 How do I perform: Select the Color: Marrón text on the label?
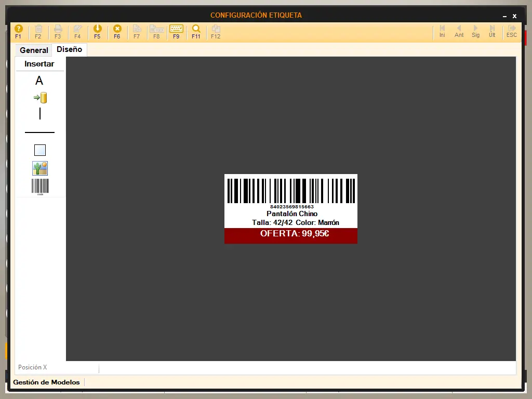coord(317,222)
